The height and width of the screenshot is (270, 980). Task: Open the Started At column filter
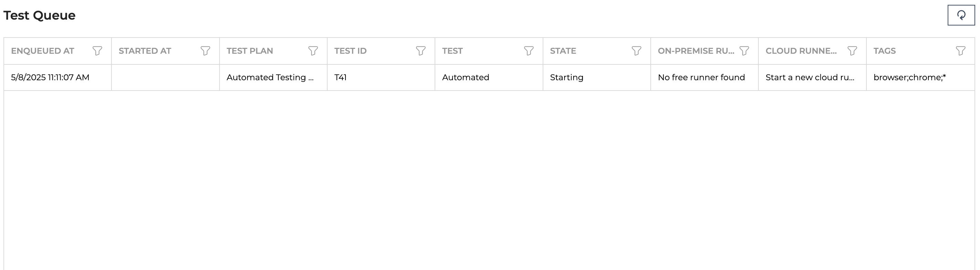click(205, 51)
